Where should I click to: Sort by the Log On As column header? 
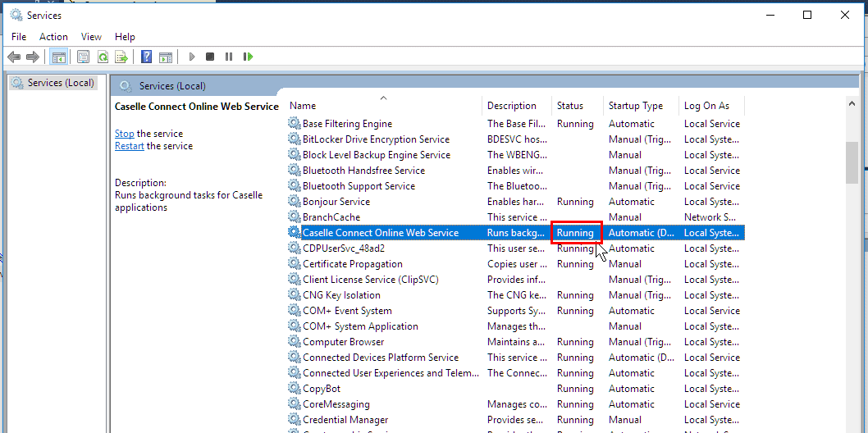point(712,106)
